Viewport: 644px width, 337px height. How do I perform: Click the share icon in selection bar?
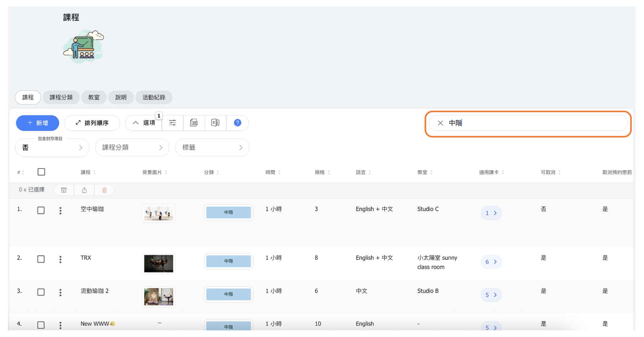(84, 190)
